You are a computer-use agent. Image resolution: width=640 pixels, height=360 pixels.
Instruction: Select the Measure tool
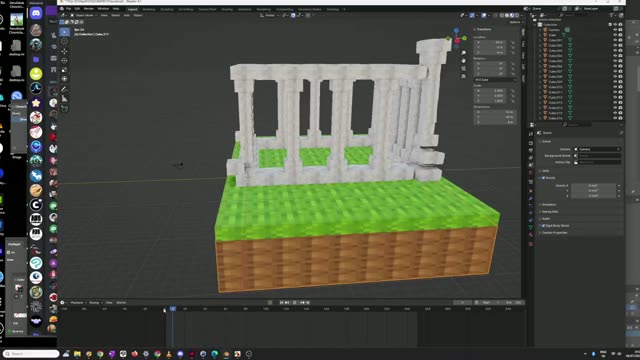[64, 98]
